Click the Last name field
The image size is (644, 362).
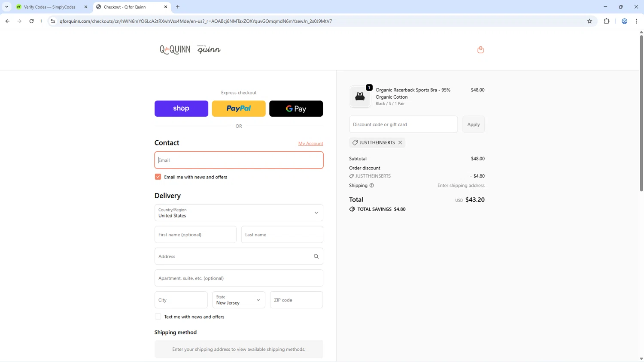pos(282,235)
